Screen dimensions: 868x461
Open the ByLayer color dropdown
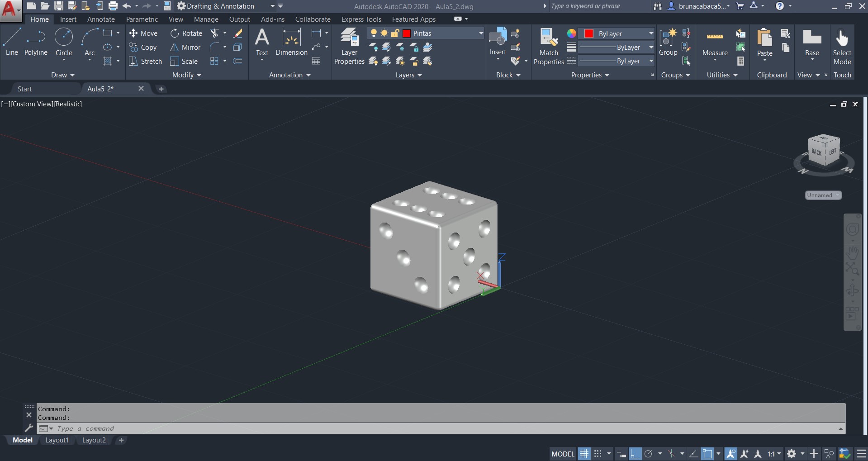pos(651,33)
